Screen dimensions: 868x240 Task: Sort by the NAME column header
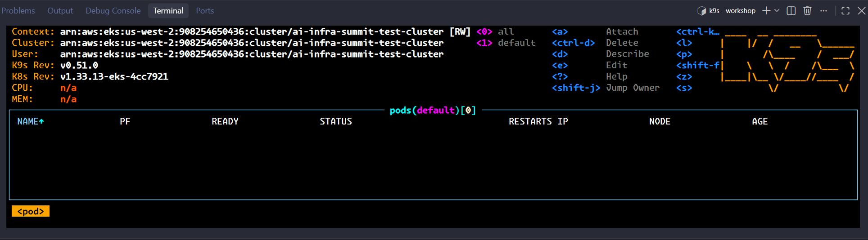pyautogui.click(x=31, y=121)
